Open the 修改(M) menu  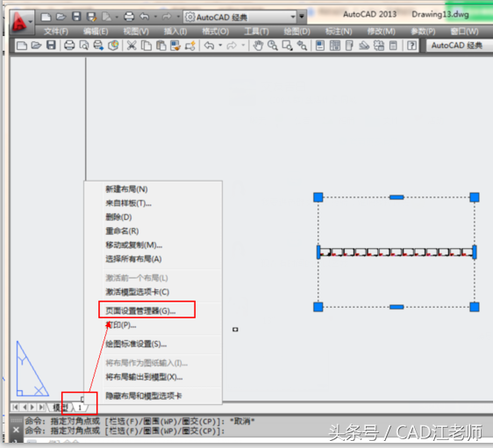tap(381, 32)
